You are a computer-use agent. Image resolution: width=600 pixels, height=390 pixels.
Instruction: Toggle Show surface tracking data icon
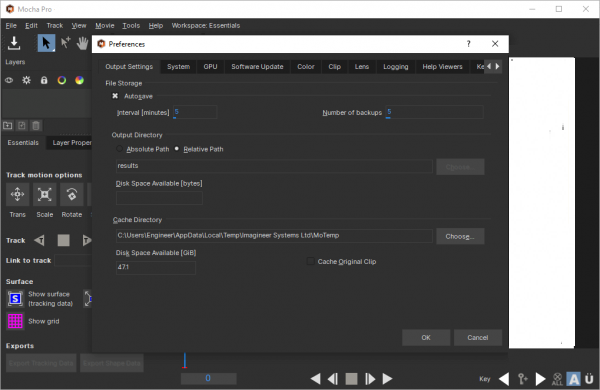15,299
